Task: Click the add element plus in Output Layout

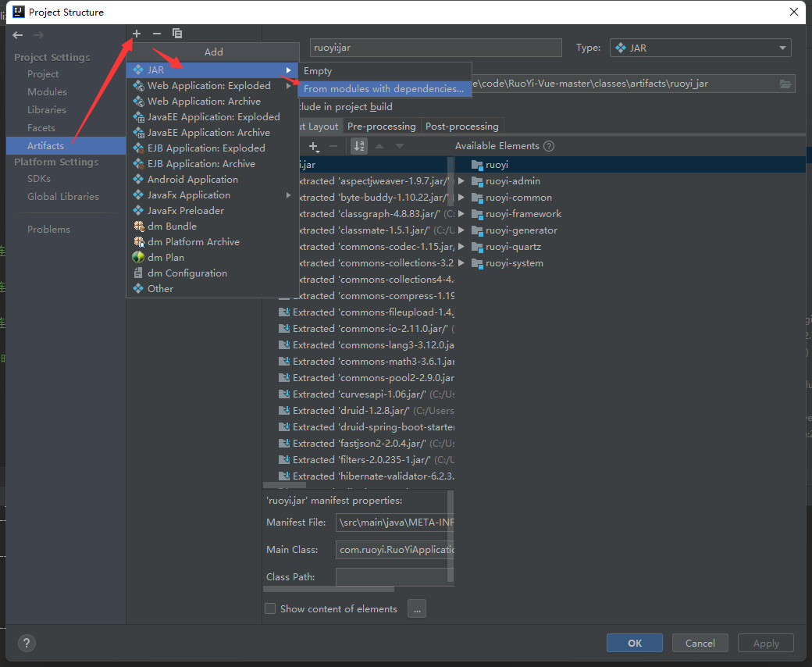Action: (x=314, y=147)
